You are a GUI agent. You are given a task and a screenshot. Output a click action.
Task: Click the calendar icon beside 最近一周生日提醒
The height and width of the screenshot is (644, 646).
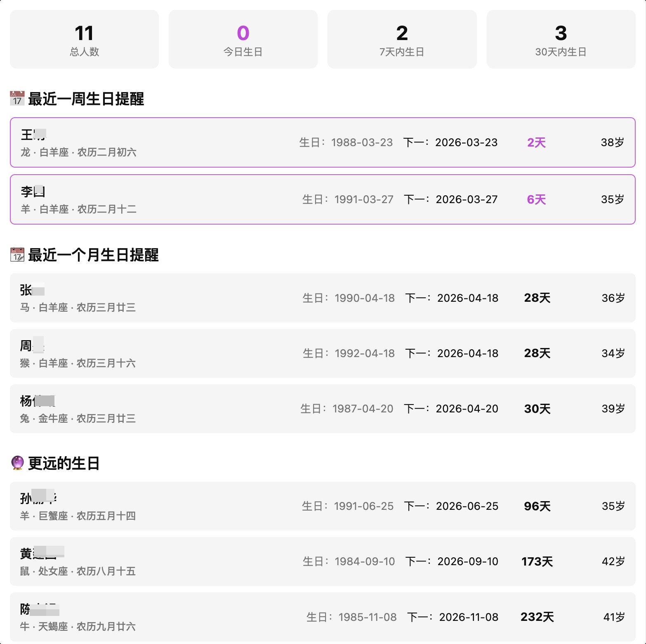pos(17,99)
